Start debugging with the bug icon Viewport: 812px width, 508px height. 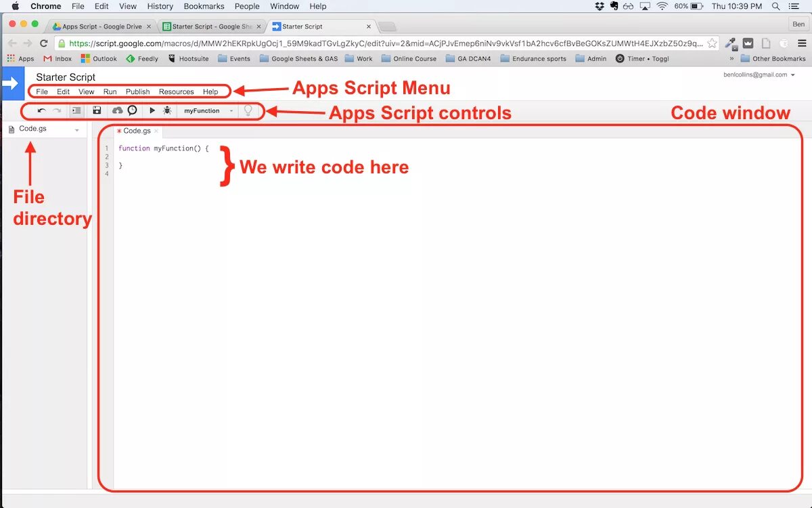coord(167,110)
